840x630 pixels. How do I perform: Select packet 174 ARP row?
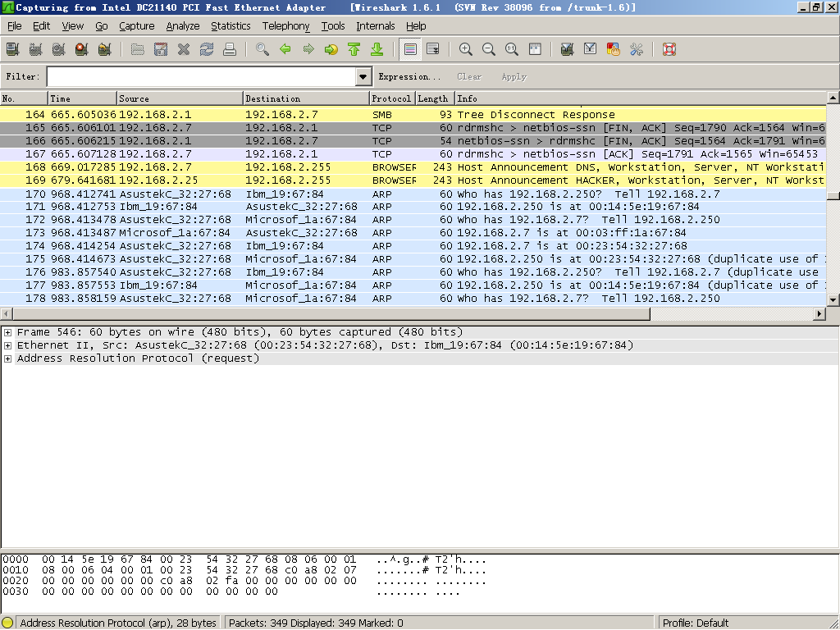tap(413, 246)
